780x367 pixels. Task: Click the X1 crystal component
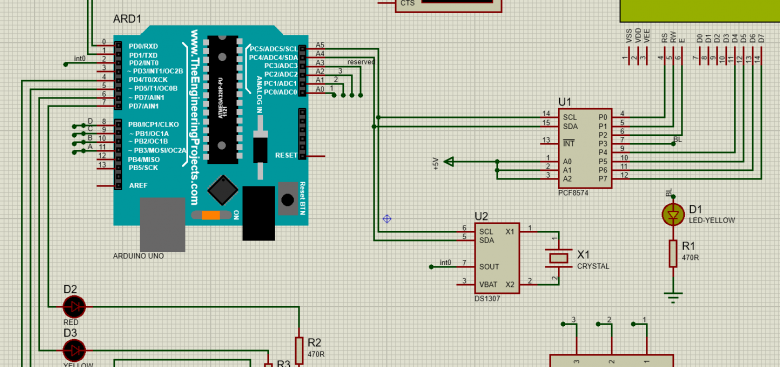pyautogui.click(x=558, y=258)
